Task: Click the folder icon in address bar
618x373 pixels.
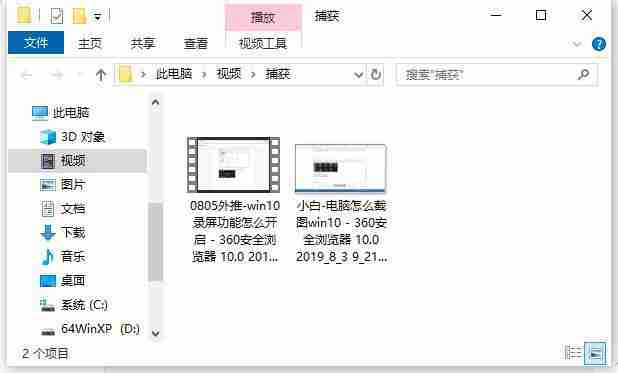Action: click(x=125, y=74)
